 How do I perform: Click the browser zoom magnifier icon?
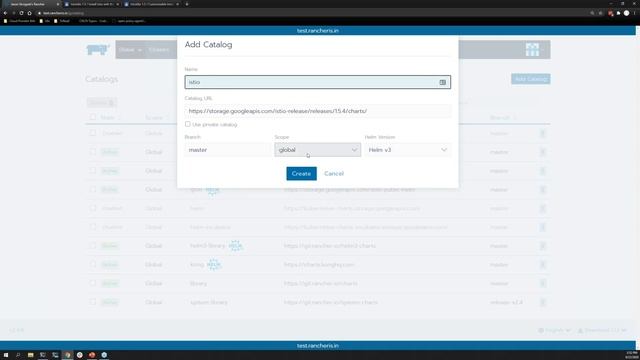tap(592, 13)
